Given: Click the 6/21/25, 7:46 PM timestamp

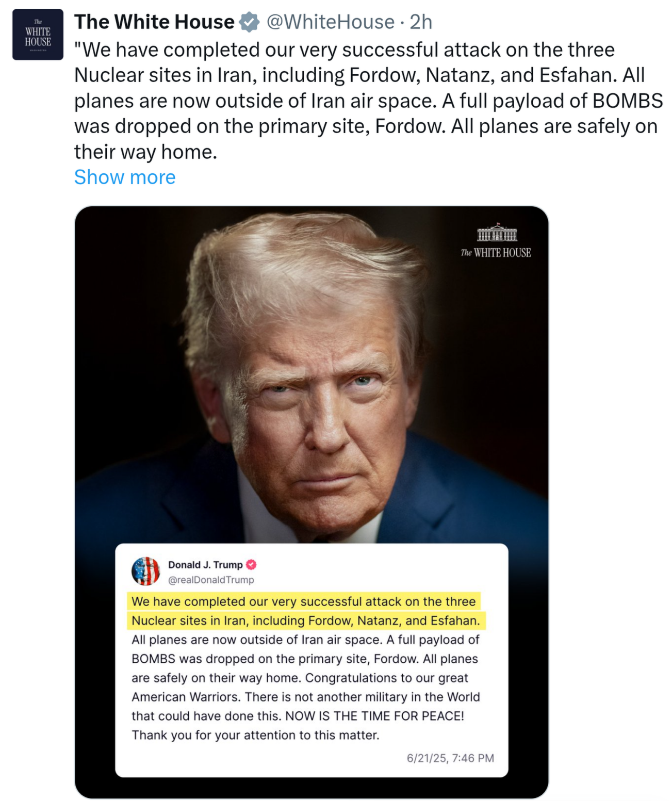Looking at the screenshot, I should pos(450,758).
